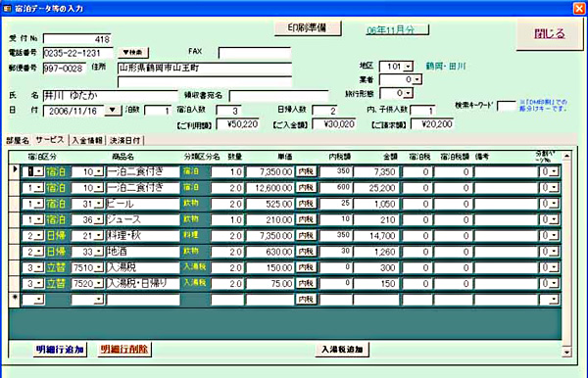Click the scrollbar down arrow in detail list

pyautogui.click(x=566, y=353)
